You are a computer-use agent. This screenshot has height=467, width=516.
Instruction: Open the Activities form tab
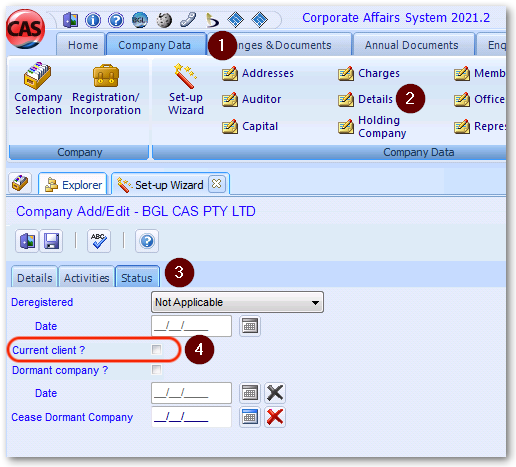[87, 277]
